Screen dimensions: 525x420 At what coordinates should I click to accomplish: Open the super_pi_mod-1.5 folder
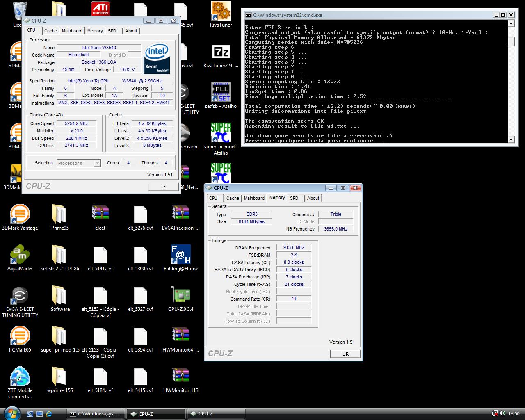pos(60,340)
